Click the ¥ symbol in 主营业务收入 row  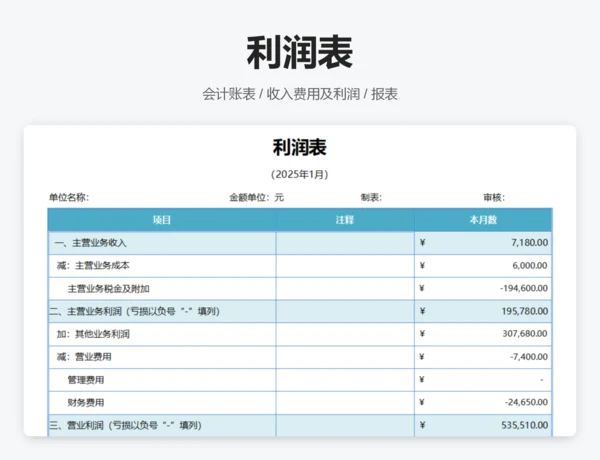click(422, 243)
